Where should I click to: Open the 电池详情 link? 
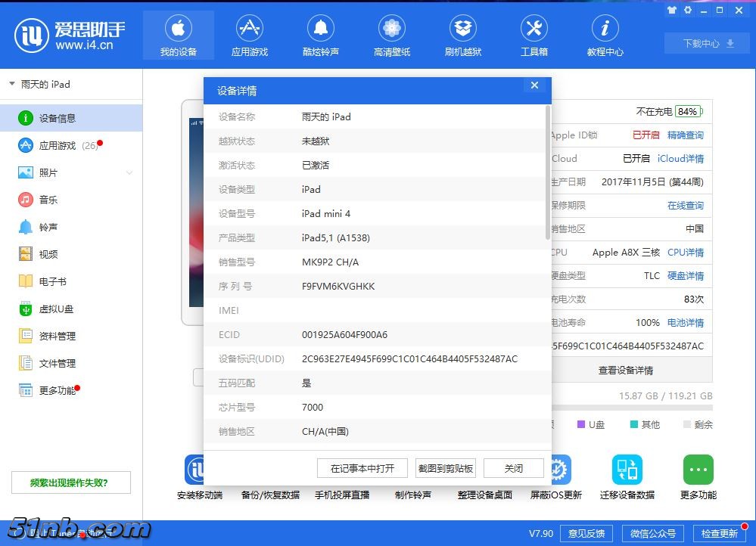tap(685, 322)
